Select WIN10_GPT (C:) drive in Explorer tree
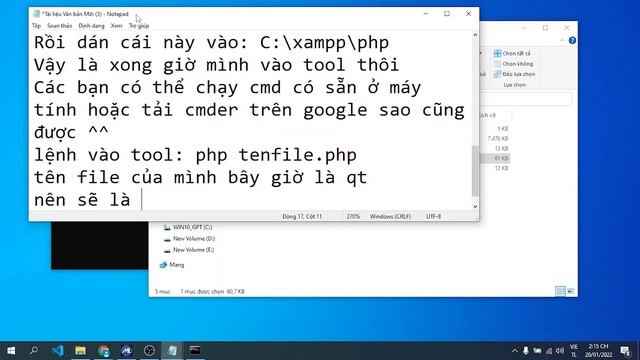 click(x=188, y=227)
